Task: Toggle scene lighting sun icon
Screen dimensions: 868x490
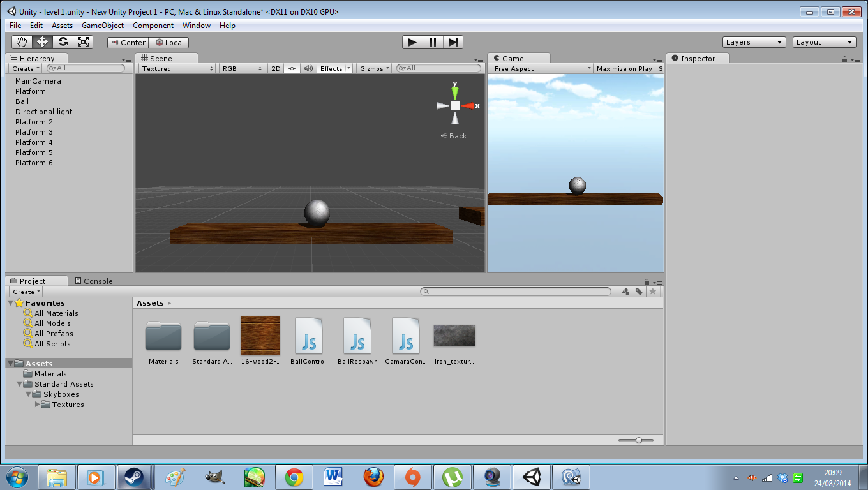Action: pos(292,68)
